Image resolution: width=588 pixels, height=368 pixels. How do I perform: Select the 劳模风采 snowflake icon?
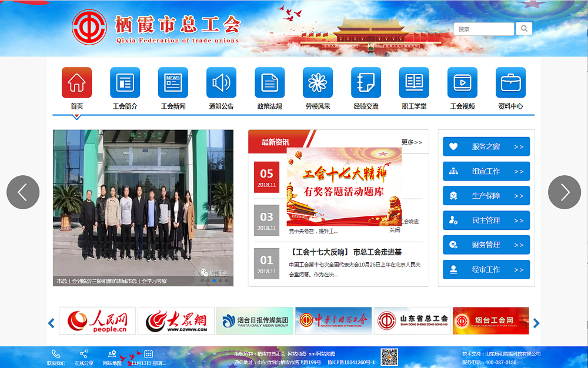coord(318,82)
